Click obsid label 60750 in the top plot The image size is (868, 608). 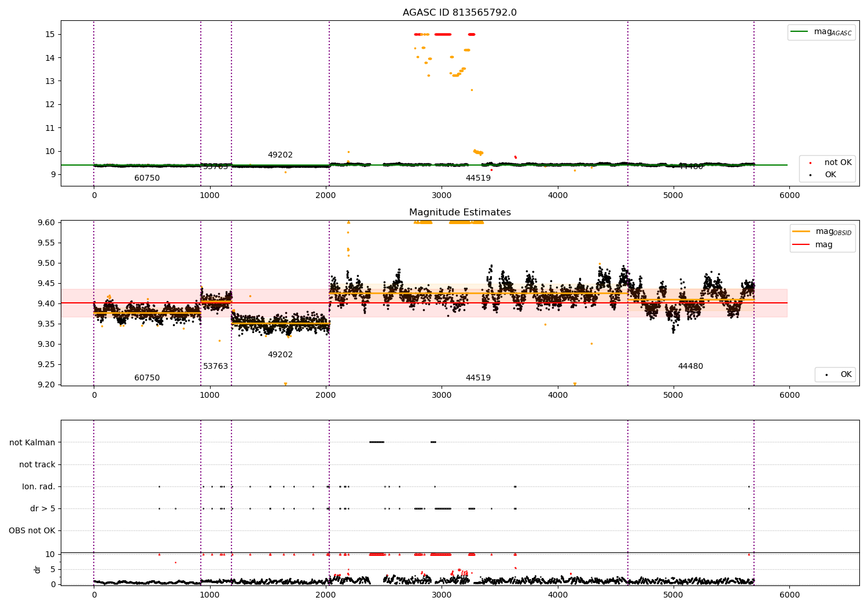point(147,178)
